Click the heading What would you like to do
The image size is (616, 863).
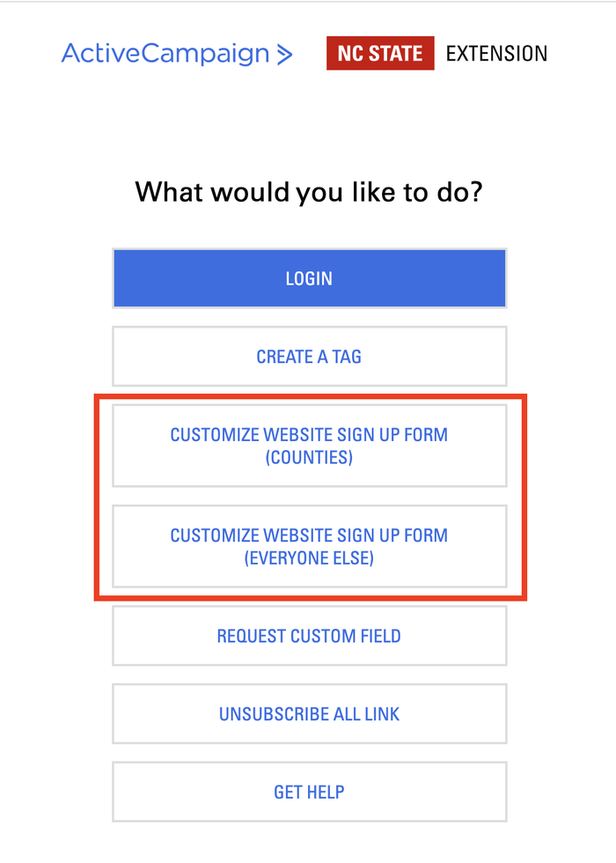click(309, 192)
